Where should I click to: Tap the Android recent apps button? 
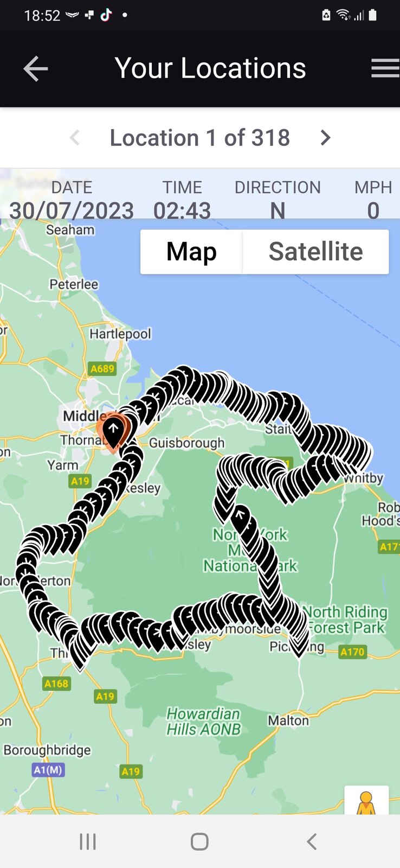[88, 842]
